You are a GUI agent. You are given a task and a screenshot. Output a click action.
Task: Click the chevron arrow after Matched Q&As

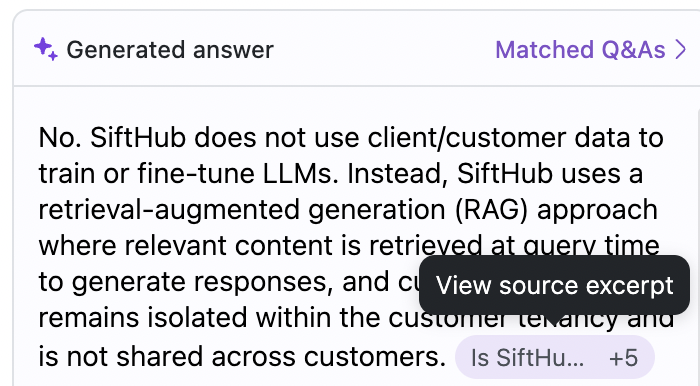point(681,50)
